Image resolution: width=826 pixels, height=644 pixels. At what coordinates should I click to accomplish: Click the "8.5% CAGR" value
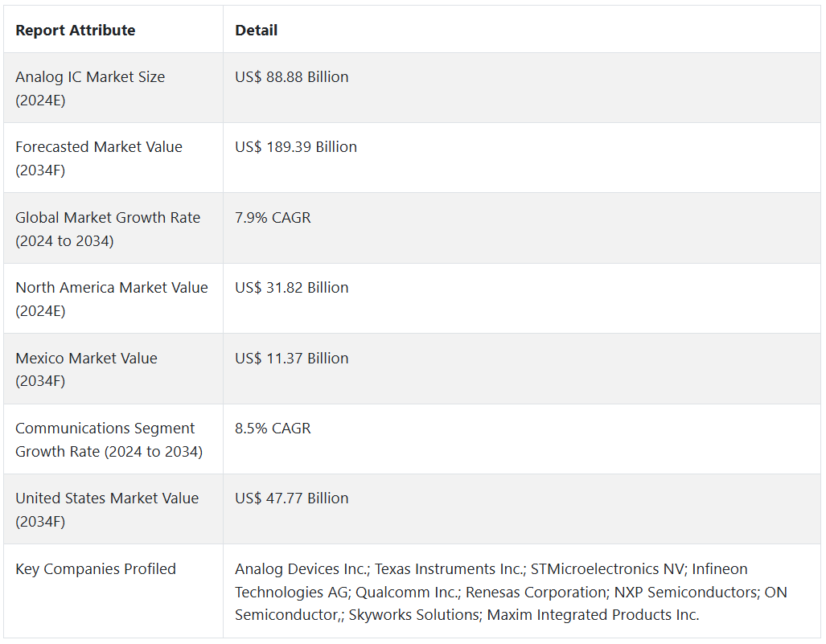point(273,429)
